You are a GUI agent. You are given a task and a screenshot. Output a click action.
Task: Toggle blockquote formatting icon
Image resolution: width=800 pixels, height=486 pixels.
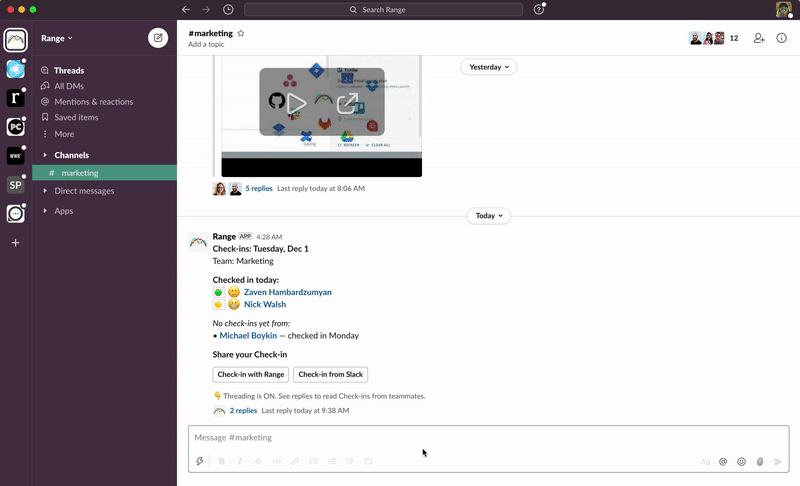(x=349, y=461)
